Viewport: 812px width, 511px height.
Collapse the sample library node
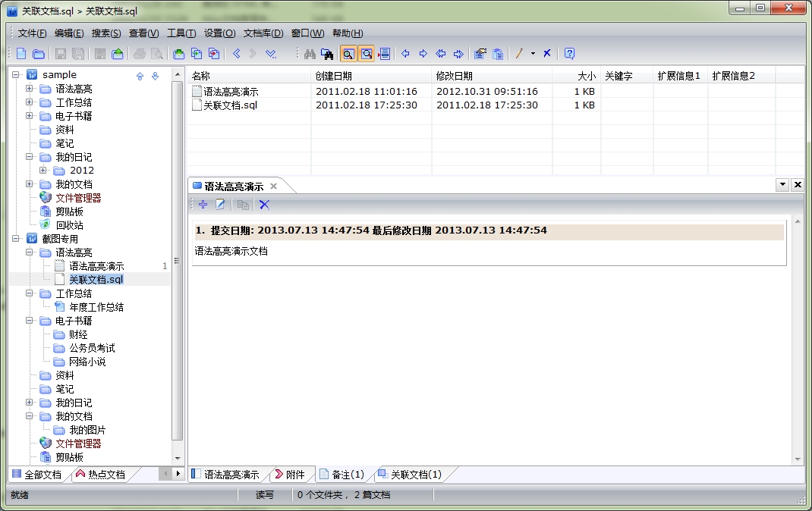[x=15, y=75]
